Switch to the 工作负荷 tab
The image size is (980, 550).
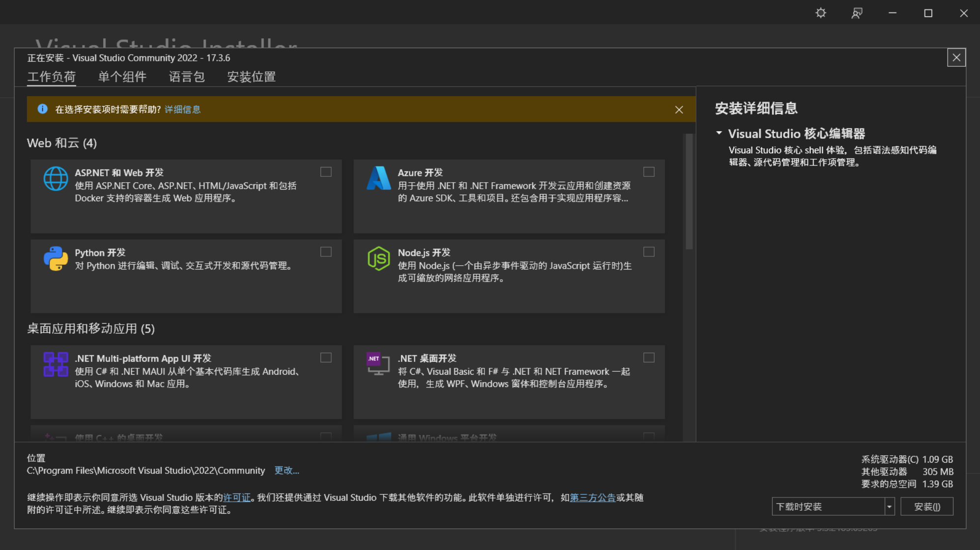coord(51,77)
